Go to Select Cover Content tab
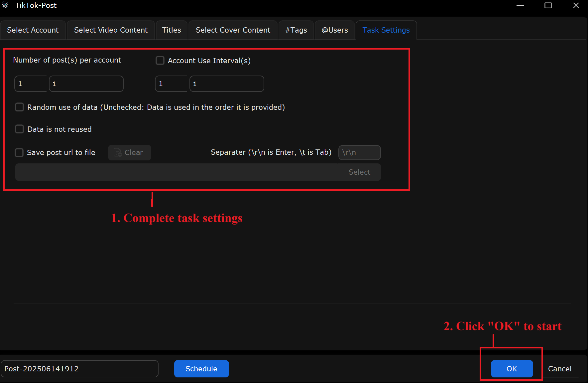Viewport: 588px width, 383px height. [233, 30]
